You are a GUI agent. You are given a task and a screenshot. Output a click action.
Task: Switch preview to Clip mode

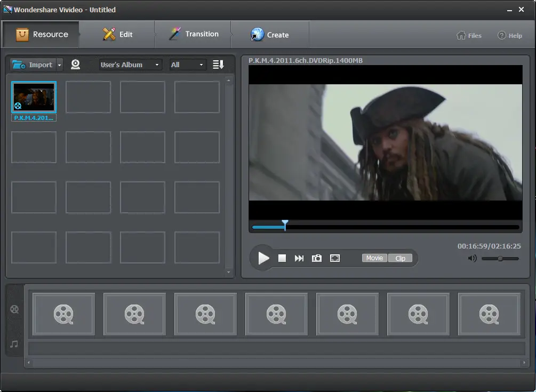[401, 258]
